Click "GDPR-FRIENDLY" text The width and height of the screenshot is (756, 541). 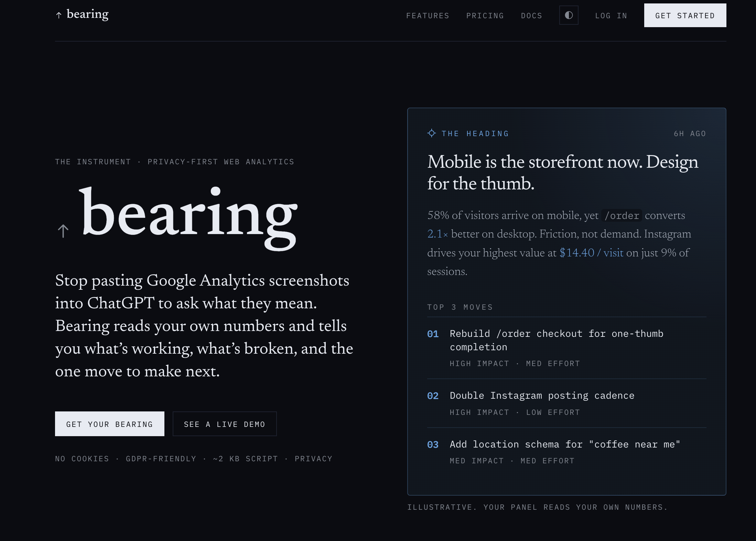point(161,459)
